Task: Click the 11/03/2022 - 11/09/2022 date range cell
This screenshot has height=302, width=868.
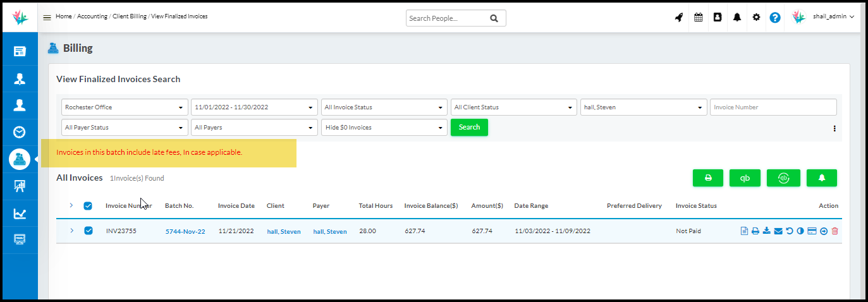Action: pos(552,231)
